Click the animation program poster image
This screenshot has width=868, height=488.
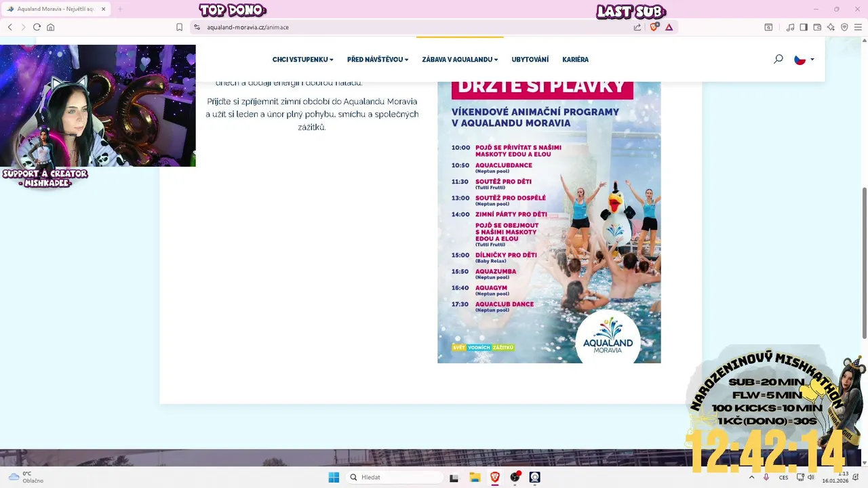pyautogui.click(x=549, y=222)
